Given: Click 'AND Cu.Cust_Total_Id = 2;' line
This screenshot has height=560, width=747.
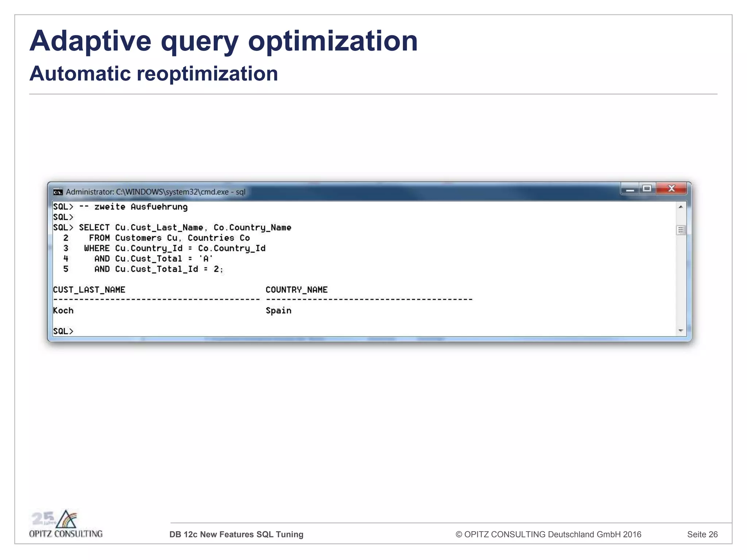Looking at the screenshot, I should (x=159, y=269).
